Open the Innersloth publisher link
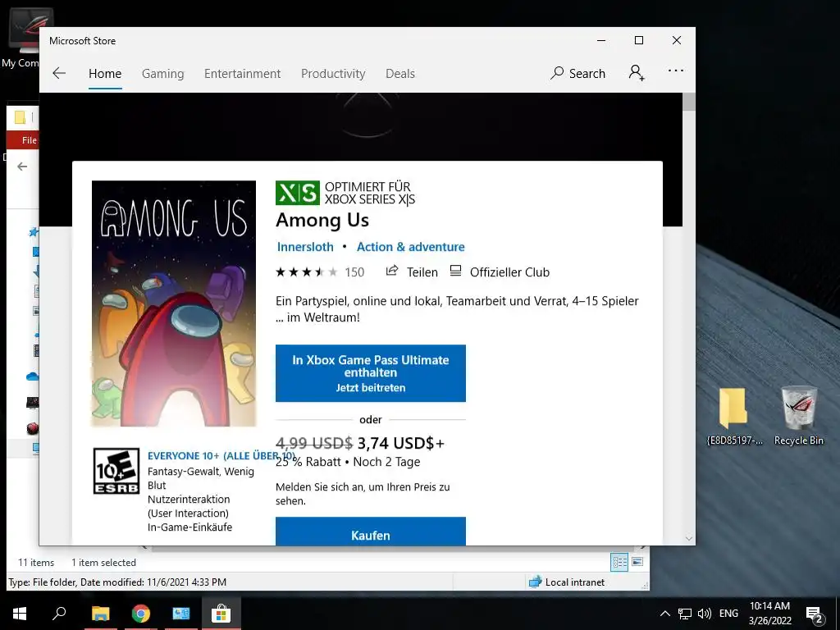840x630 pixels. (305, 247)
